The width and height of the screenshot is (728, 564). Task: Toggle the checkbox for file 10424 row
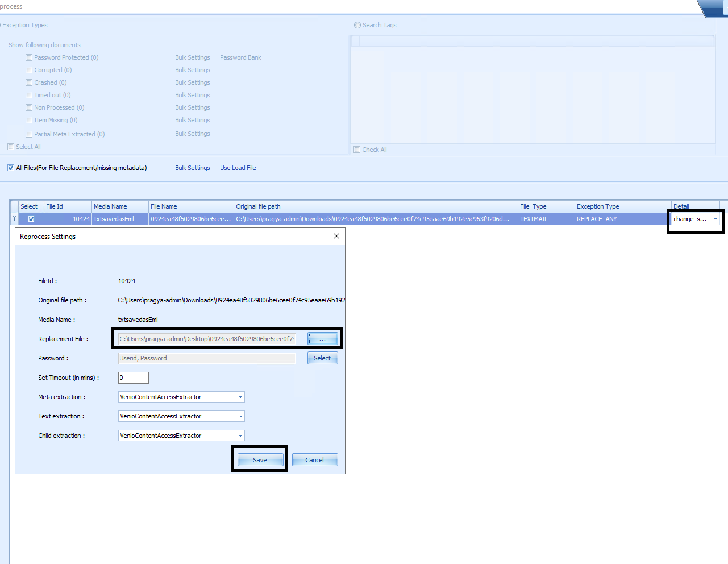[31, 219]
